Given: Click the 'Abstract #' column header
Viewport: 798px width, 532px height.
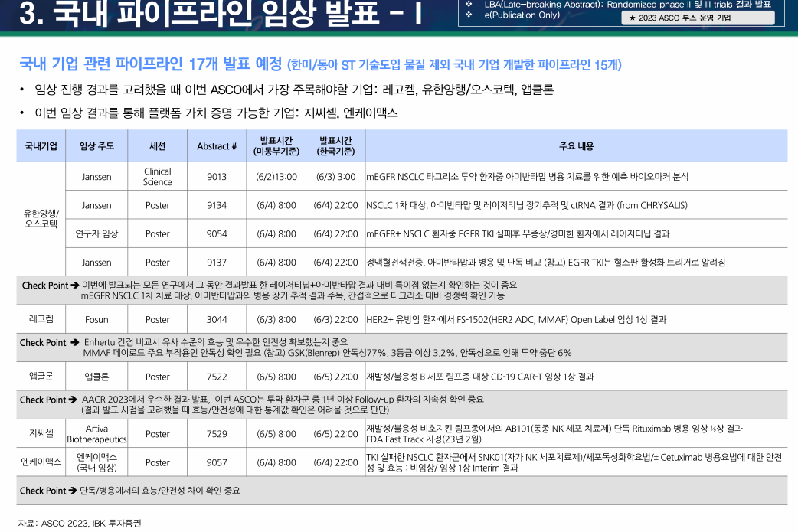Looking at the screenshot, I should click(x=217, y=146).
